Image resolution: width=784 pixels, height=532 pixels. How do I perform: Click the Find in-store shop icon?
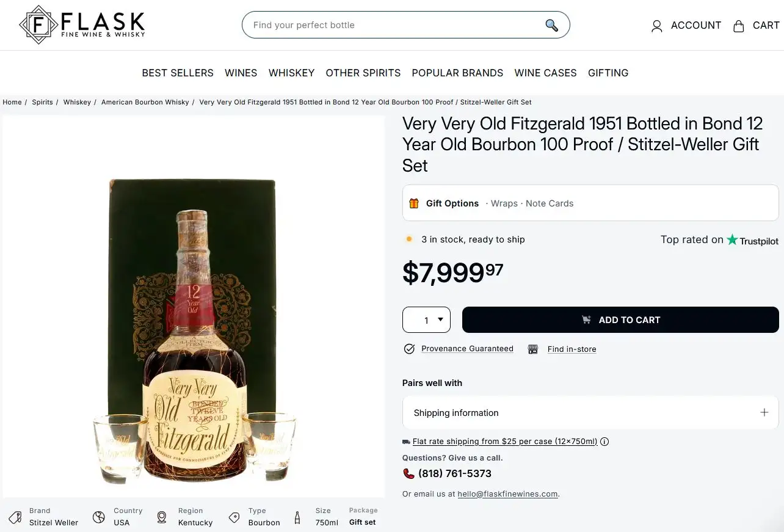tap(533, 349)
